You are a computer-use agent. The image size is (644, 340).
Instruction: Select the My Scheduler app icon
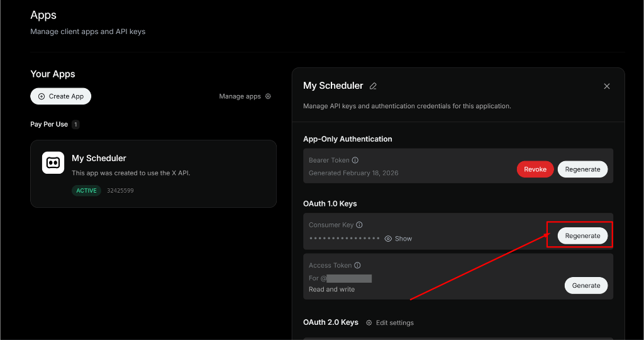point(53,163)
